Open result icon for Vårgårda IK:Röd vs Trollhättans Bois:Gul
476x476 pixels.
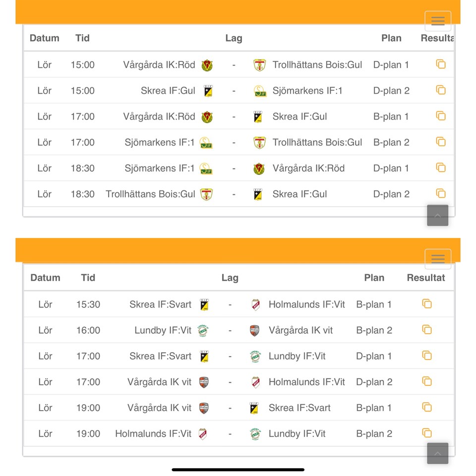441,64
